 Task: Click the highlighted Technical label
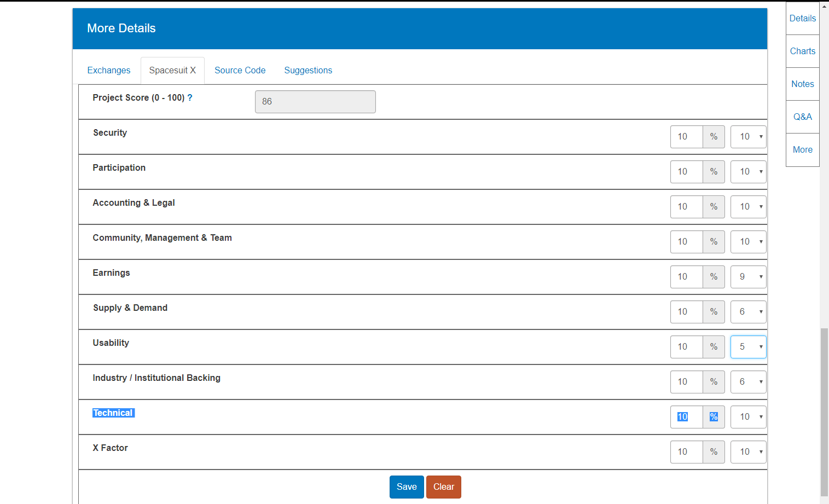113,413
